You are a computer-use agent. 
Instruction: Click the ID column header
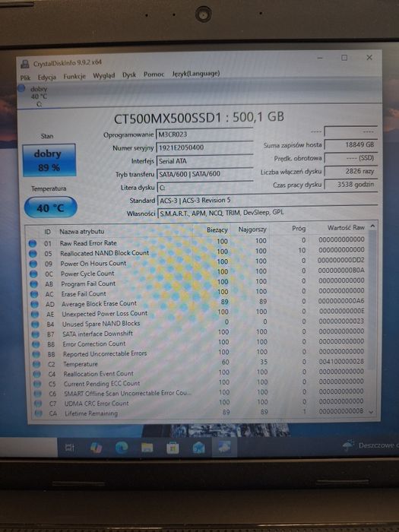pos(47,232)
